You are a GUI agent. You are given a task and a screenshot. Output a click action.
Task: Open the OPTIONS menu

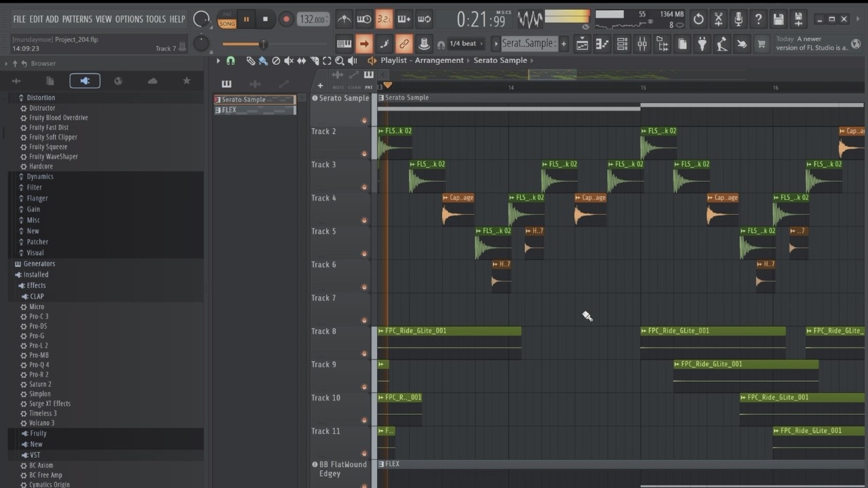(129, 19)
